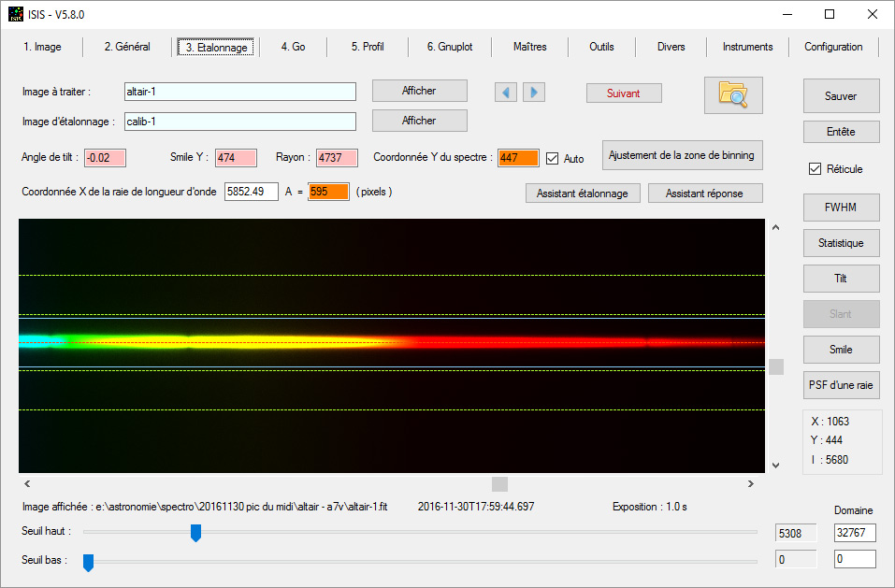The image size is (895, 588).
Task: Launch the Assistant étalonnage
Action: point(583,194)
